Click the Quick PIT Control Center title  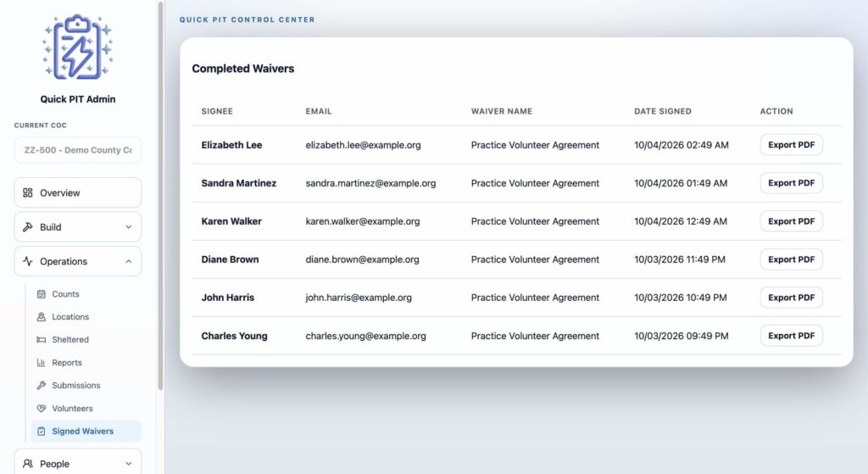[x=247, y=20]
